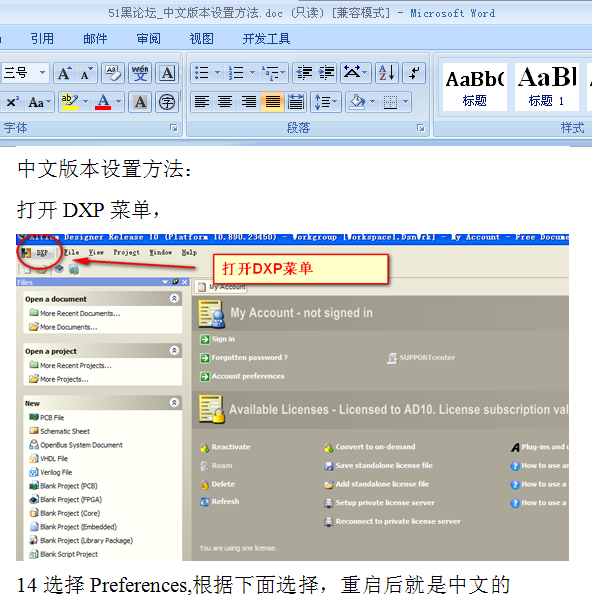Click the enclosed character 字 icon

[x=167, y=102]
